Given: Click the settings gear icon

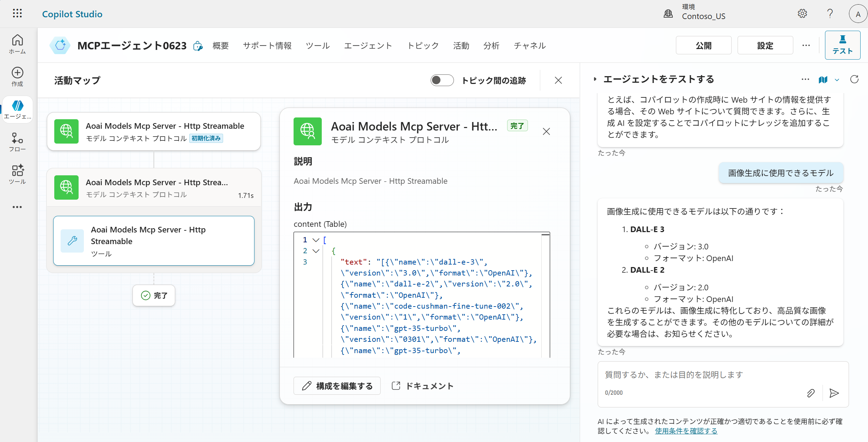Looking at the screenshot, I should pos(802,14).
